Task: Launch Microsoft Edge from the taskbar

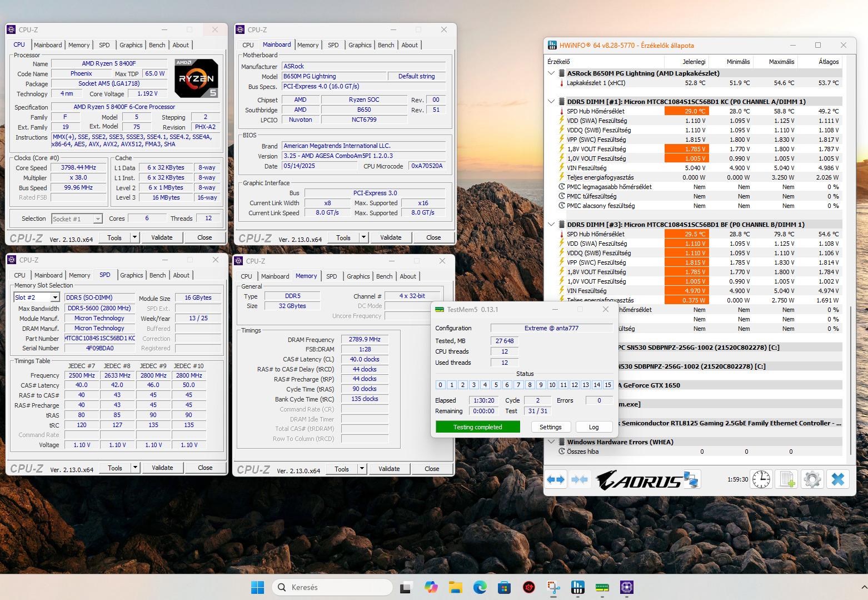Action: (x=480, y=587)
